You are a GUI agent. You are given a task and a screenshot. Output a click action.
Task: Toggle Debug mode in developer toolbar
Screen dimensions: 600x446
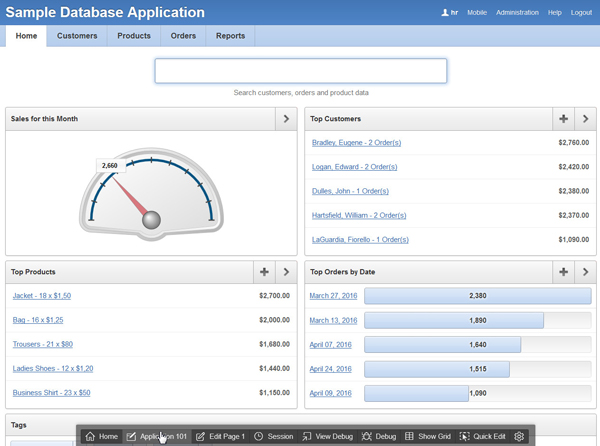379,436
